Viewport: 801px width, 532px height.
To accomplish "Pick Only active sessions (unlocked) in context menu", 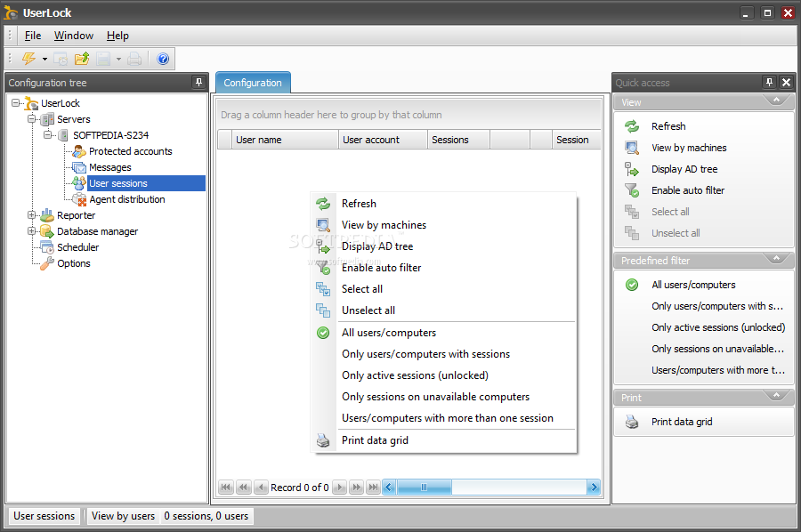I will (x=443, y=375).
